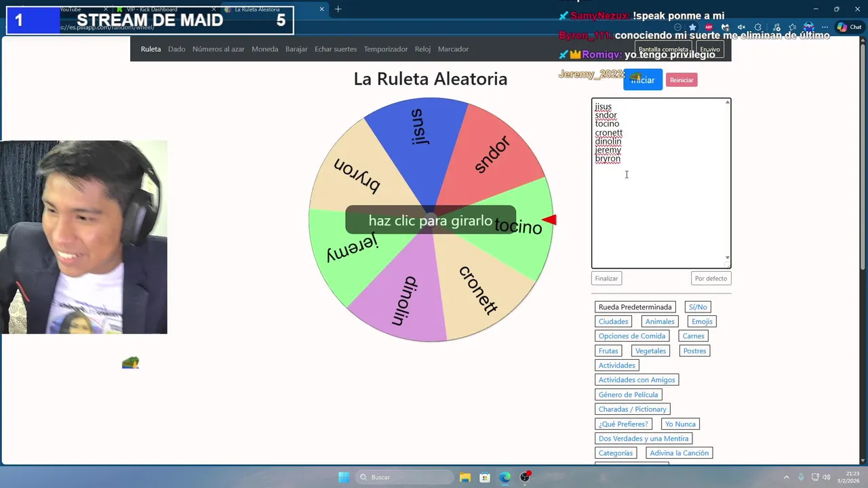Viewport: 868px width, 488px height.
Task: Open a new browser tab with plus
Action: tap(338, 9)
